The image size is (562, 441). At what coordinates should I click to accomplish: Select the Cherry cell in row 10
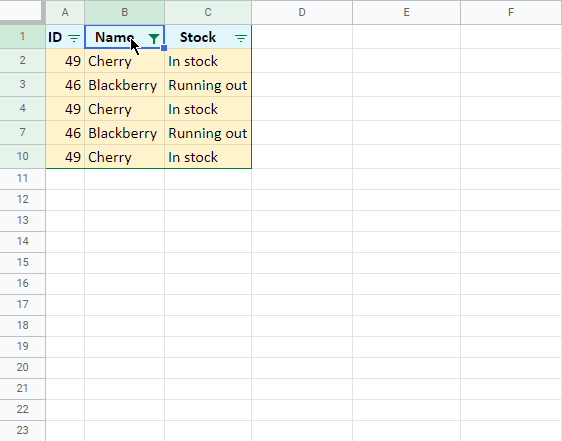click(x=124, y=157)
